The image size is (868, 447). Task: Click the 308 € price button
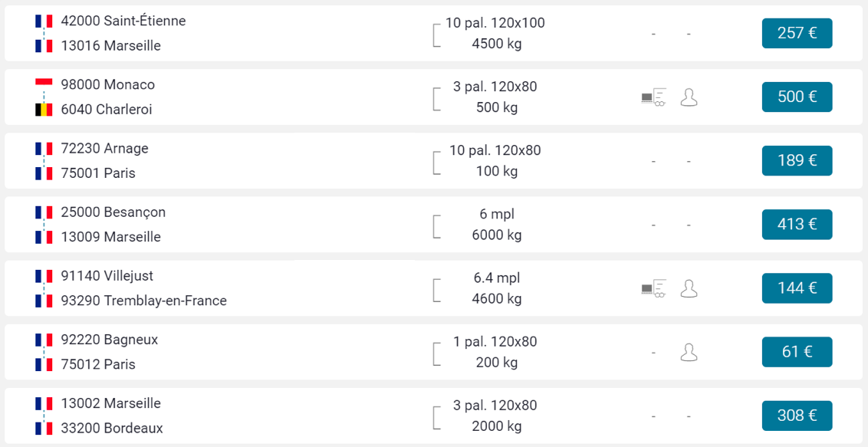797,415
